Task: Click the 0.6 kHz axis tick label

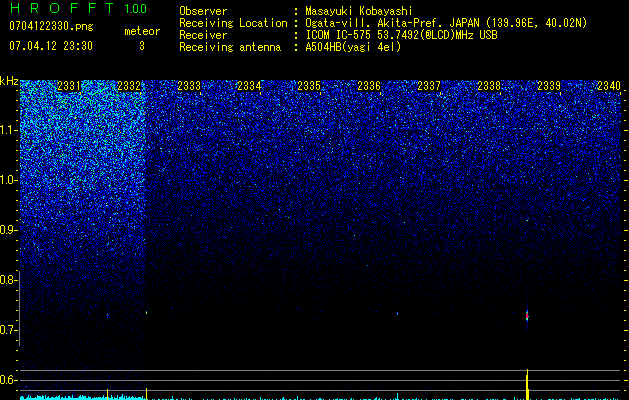Action: [8, 380]
